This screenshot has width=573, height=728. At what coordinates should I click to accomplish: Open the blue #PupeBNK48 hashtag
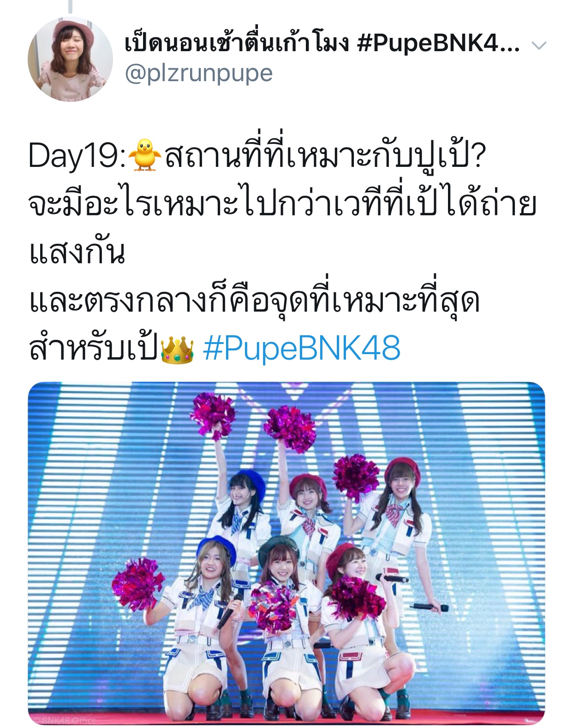click(302, 348)
